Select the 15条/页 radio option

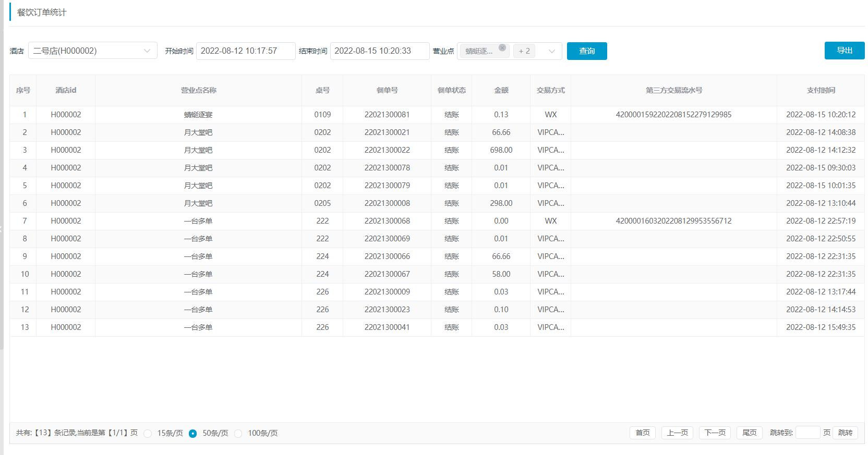(x=148, y=434)
